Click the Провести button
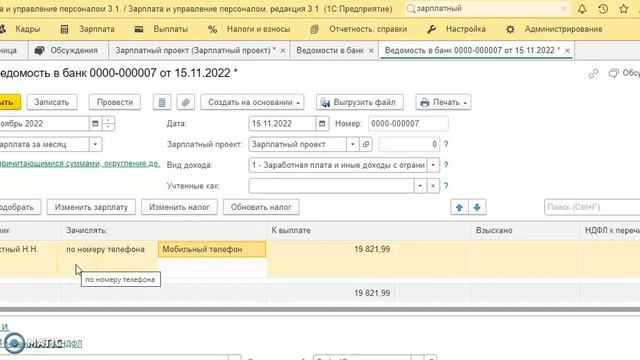The width and height of the screenshot is (640, 360). (x=115, y=102)
